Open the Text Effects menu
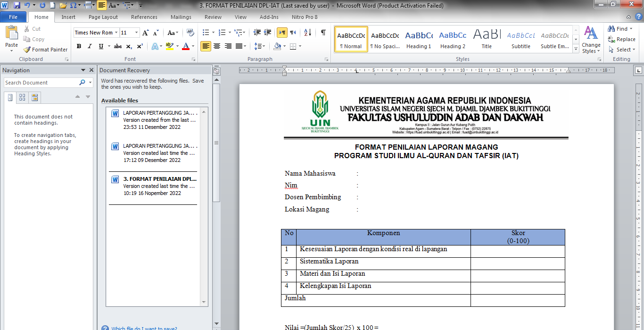Image resolution: width=644 pixels, height=330 pixels. [x=155, y=46]
